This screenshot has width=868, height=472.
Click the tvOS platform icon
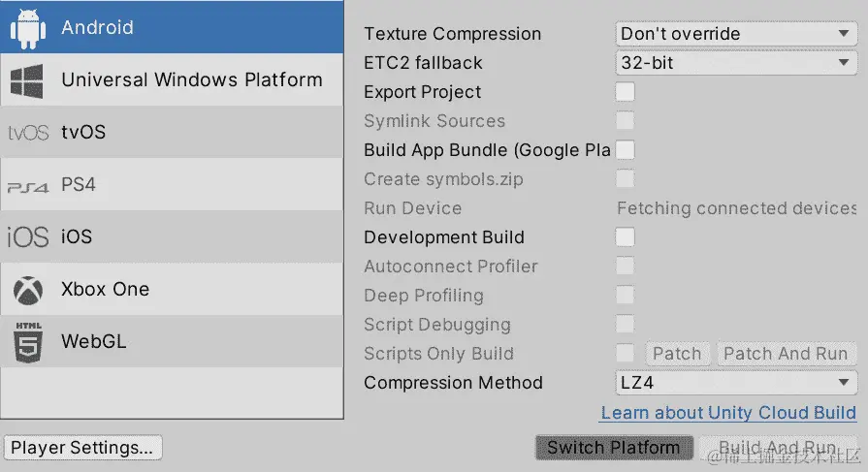pos(28,133)
